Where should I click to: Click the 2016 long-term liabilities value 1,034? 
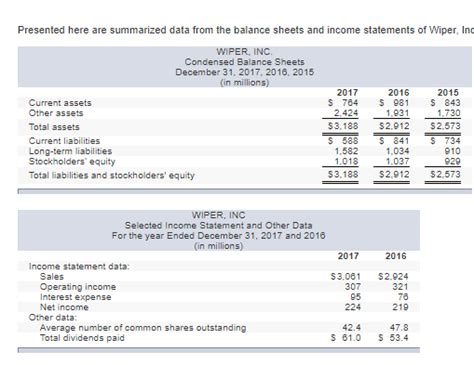pos(397,151)
